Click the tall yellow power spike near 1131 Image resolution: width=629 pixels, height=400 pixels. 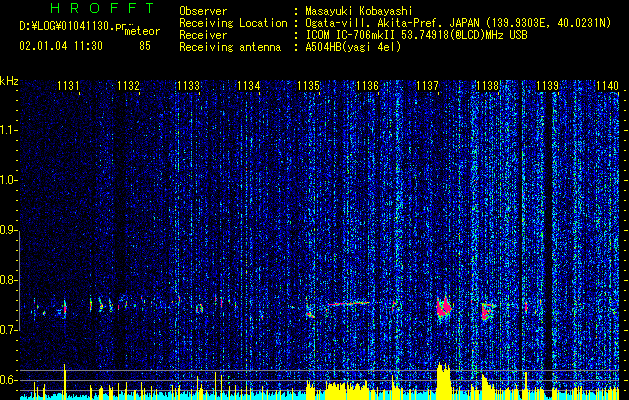point(65,381)
